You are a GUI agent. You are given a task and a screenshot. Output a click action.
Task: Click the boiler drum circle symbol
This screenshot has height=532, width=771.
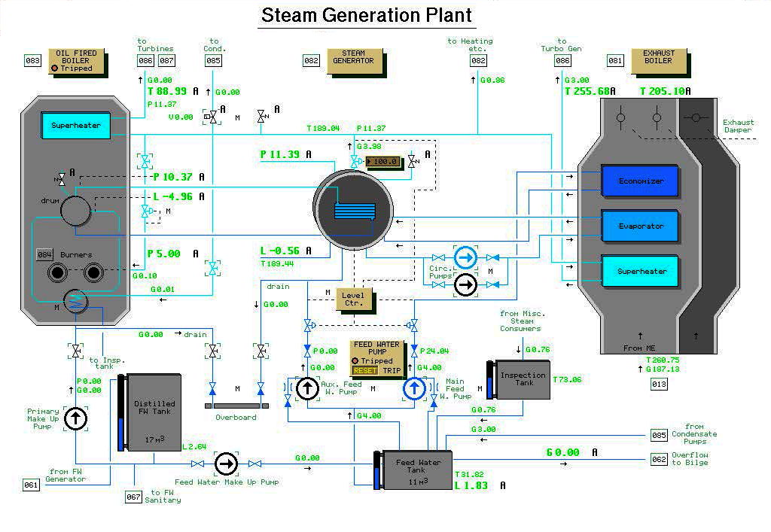click(75, 211)
